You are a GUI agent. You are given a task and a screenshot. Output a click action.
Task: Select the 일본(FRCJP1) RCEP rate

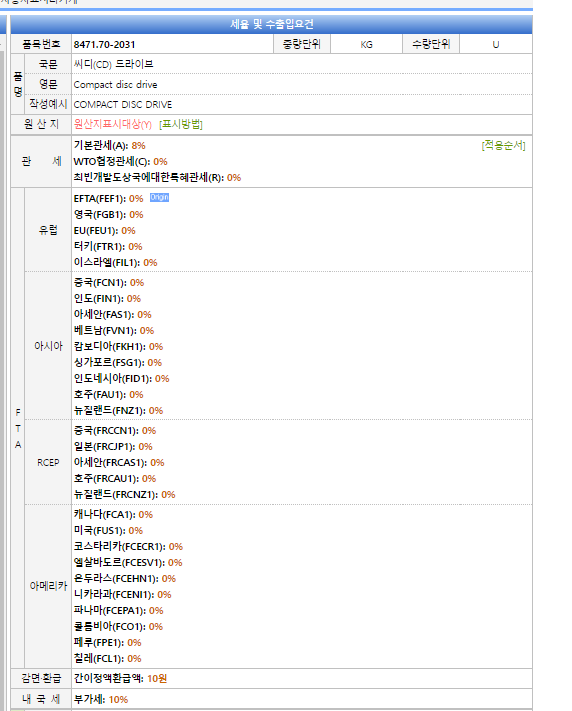[113, 447]
